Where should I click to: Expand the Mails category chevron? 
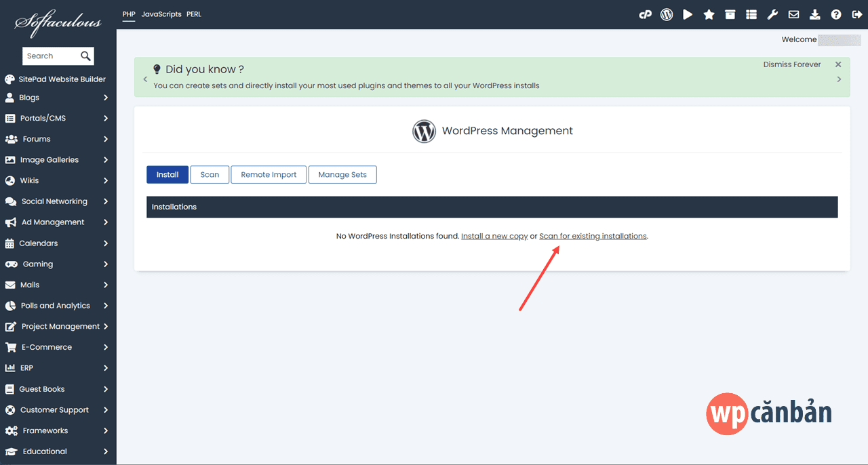(x=106, y=285)
